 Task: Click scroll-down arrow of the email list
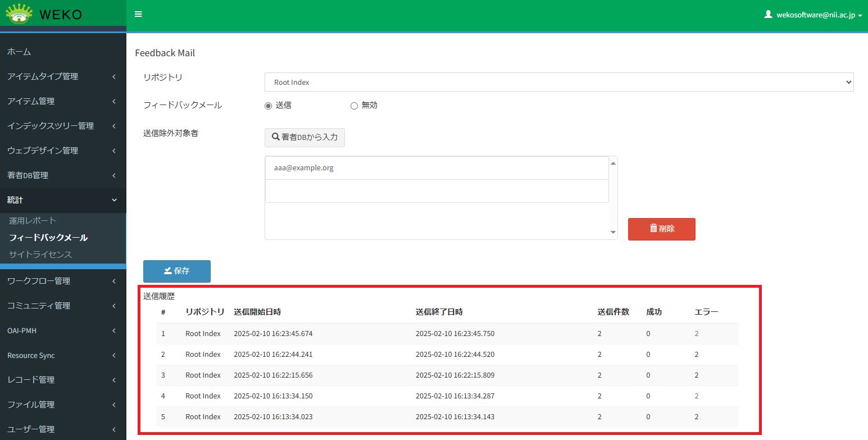[613, 233]
